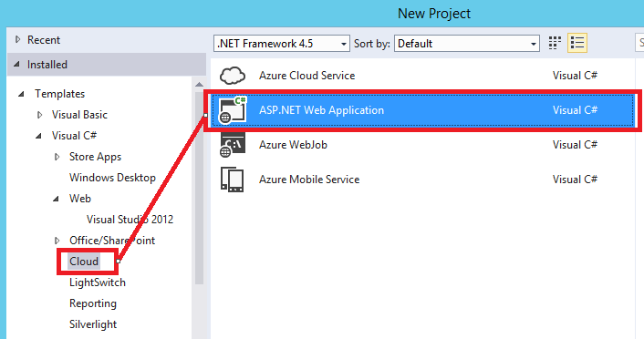
Task: Click the Azure Cloud Service cloud icon
Action: point(233,76)
